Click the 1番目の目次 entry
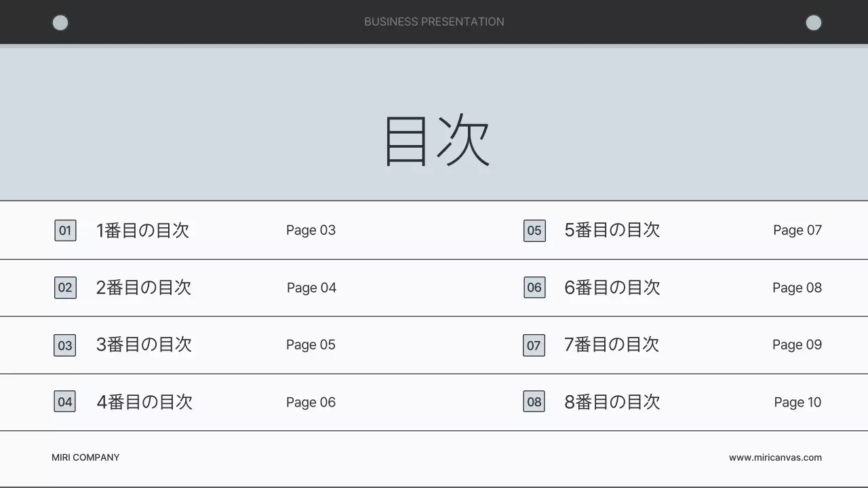868x488 pixels. (142, 230)
